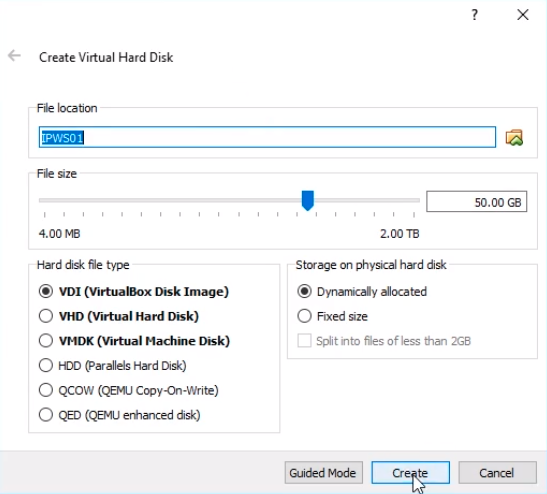Tick Split into files of less than 2GB
This screenshot has width=547, height=494.
pyautogui.click(x=384, y=341)
